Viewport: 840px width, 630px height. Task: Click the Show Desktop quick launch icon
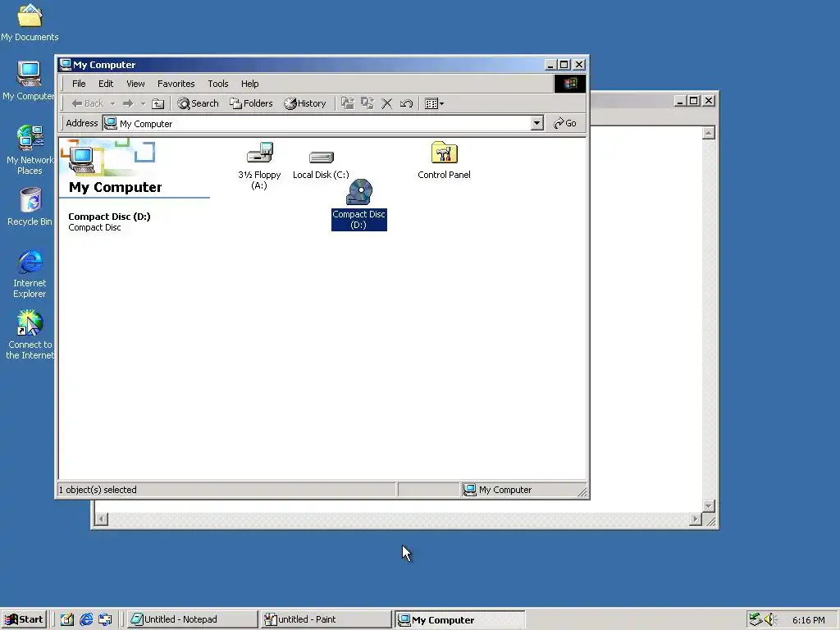[x=67, y=619]
